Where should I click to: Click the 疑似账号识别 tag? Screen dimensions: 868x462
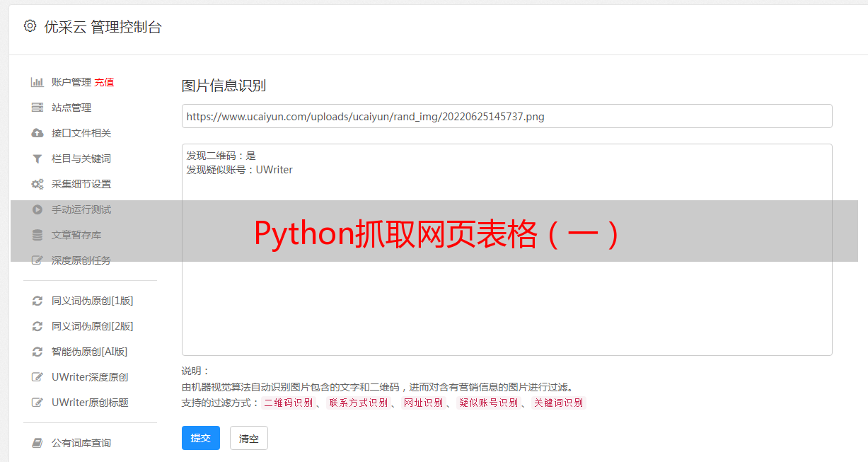488,403
